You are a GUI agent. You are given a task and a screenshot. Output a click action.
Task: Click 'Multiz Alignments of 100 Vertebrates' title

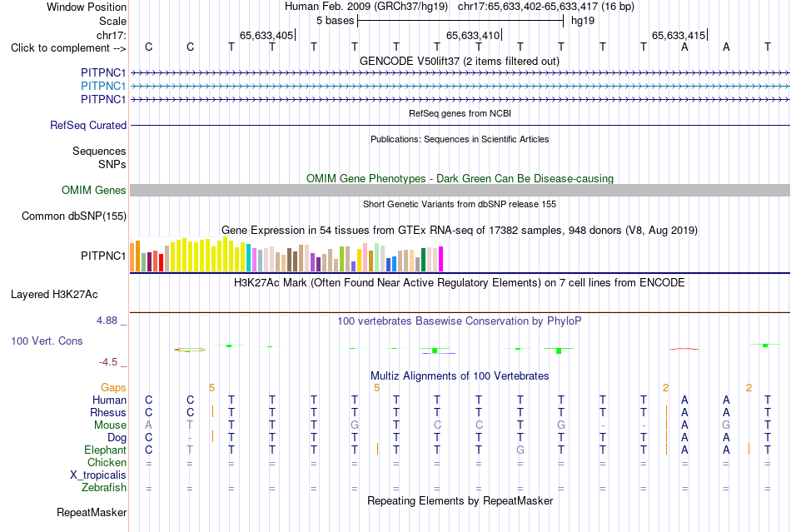coord(460,375)
